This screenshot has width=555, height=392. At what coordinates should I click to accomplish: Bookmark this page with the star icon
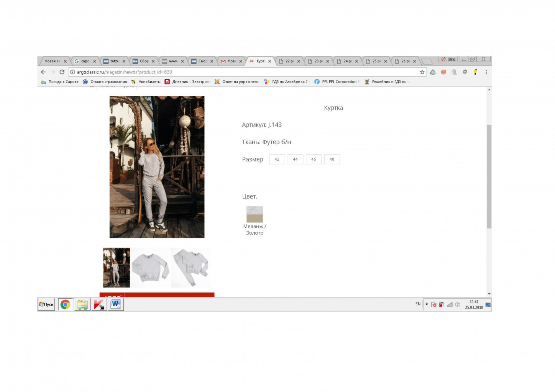(x=422, y=72)
